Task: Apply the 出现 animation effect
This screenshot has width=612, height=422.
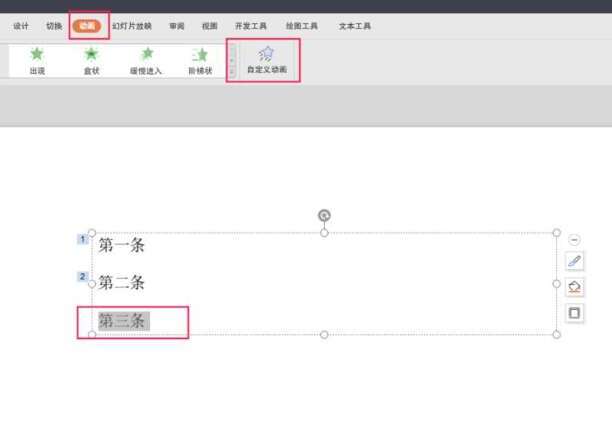Action: pyautogui.click(x=37, y=61)
